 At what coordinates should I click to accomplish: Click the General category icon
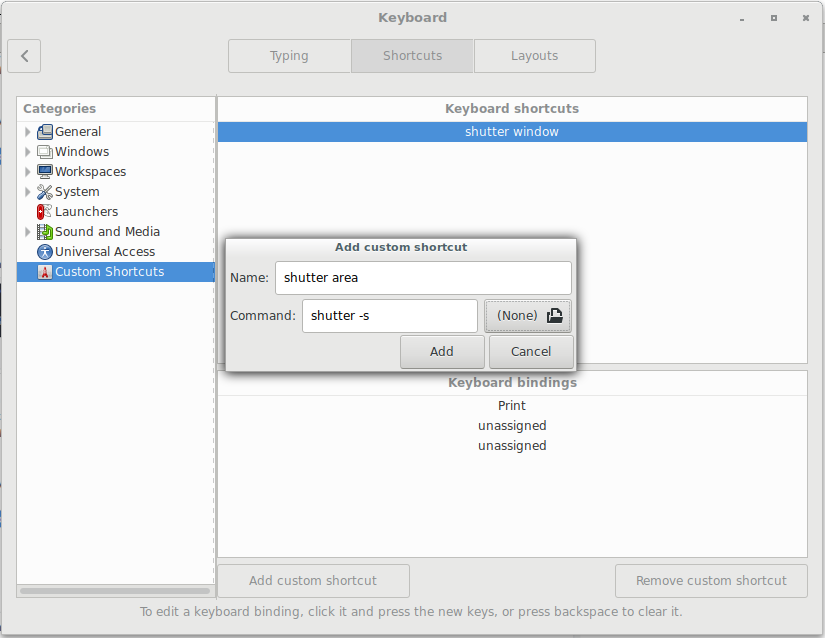pyautogui.click(x=45, y=132)
